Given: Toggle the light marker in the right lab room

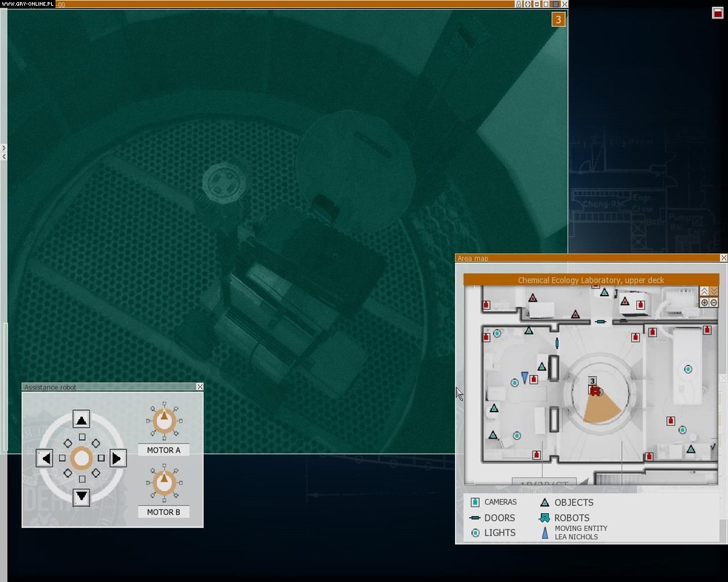Looking at the screenshot, I should coord(687,369).
